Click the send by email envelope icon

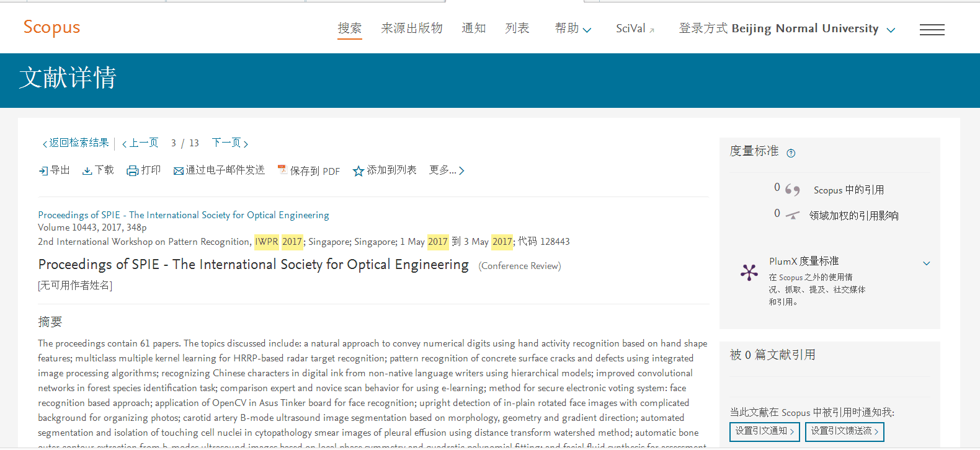point(179,171)
